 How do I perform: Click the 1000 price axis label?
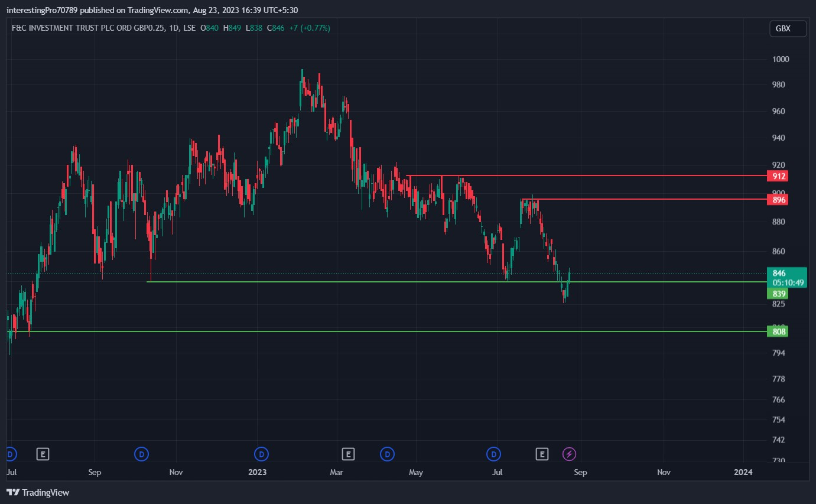coord(781,59)
